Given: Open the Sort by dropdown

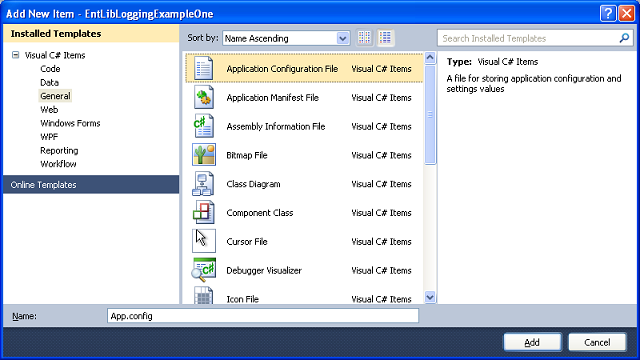Looking at the screenshot, I should pyautogui.click(x=286, y=38).
